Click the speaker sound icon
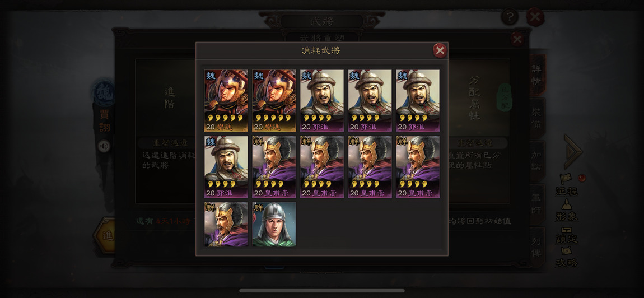The height and width of the screenshot is (298, 644). click(x=104, y=146)
